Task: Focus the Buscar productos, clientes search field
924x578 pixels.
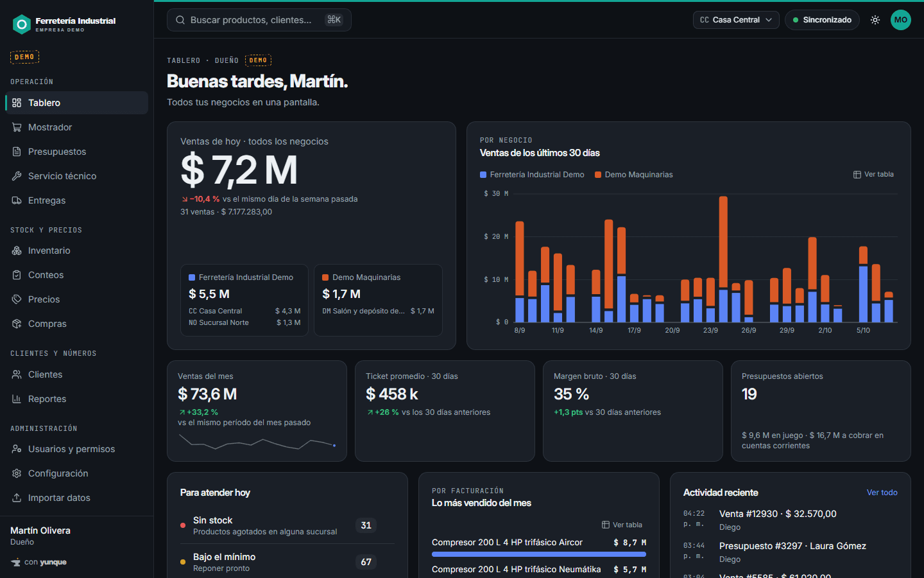Action: coord(259,20)
